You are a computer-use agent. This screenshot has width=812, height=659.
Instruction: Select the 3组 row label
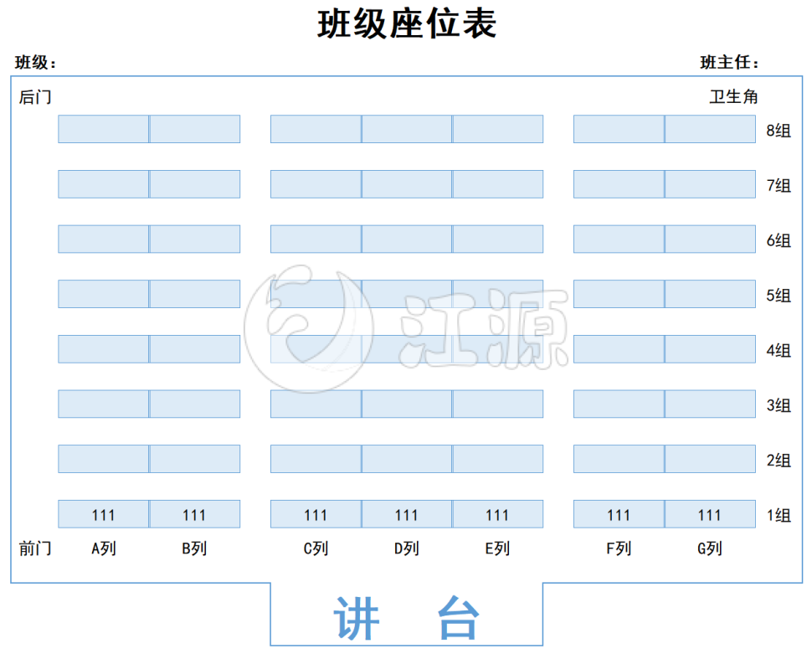click(x=779, y=404)
